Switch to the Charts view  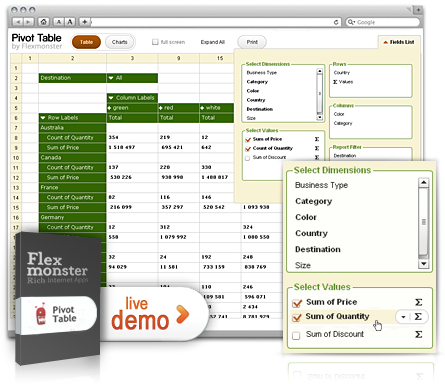120,42
